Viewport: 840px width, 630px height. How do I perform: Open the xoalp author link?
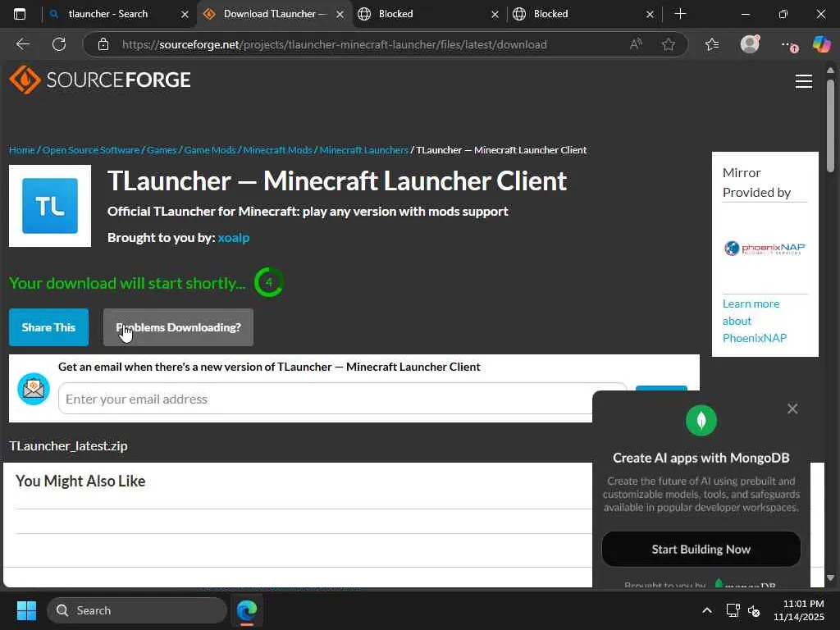click(234, 237)
